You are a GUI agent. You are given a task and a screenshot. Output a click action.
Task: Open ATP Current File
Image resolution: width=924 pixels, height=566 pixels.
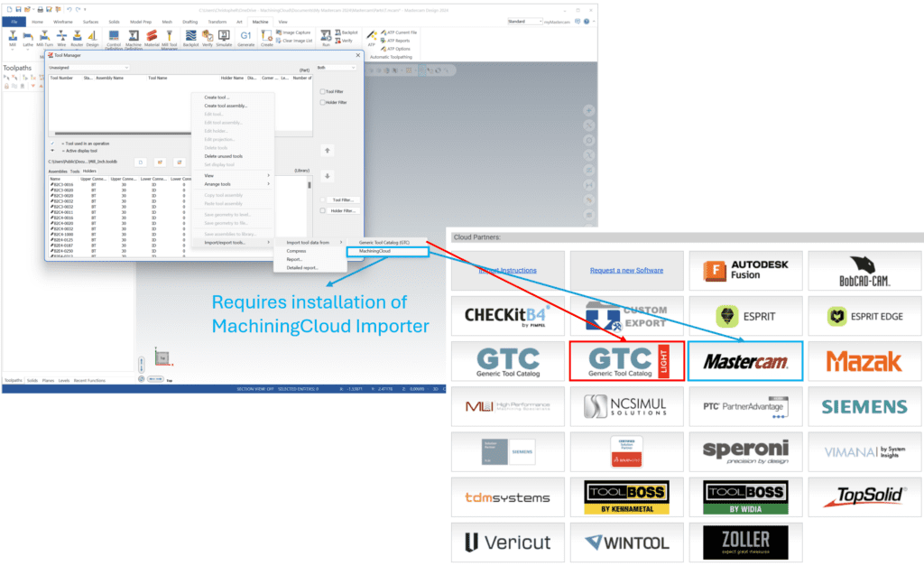(x=399, y=32)
